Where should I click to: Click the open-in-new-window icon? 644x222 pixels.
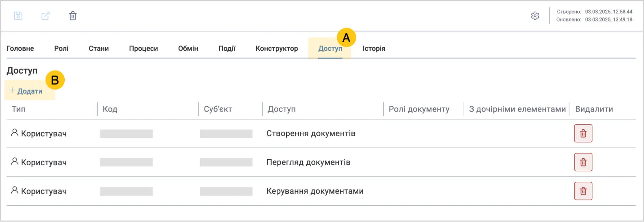45,16
